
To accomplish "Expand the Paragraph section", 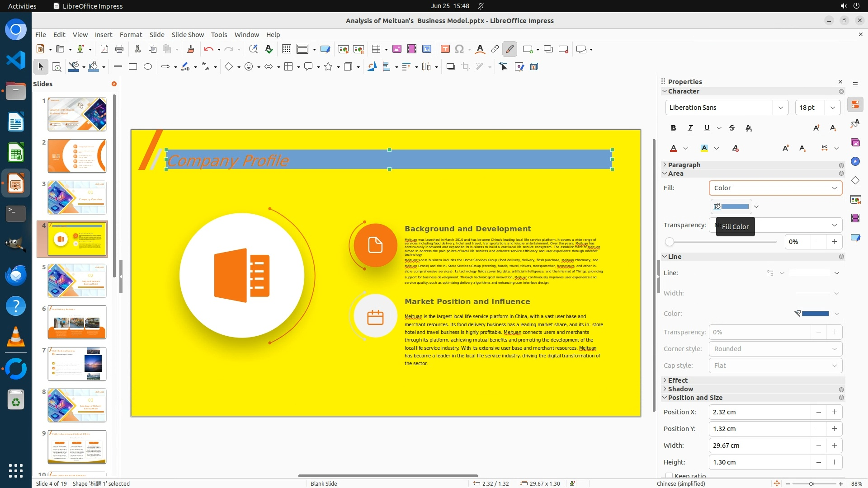I will pyautogui.click(x=684, y=165).
